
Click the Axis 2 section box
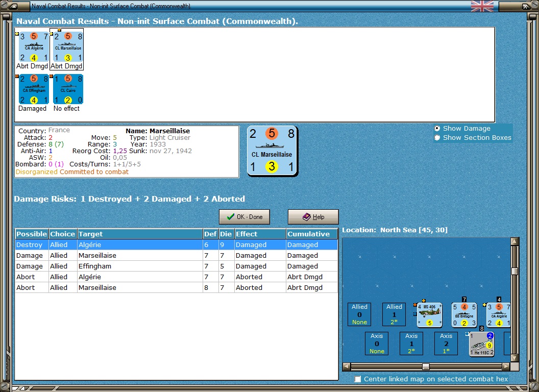[446, 343]
